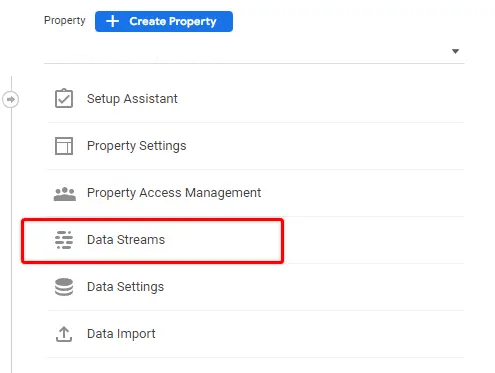The image size is (495, 373).
Task: Click the Create Property text label
Action: coord(173,21)
